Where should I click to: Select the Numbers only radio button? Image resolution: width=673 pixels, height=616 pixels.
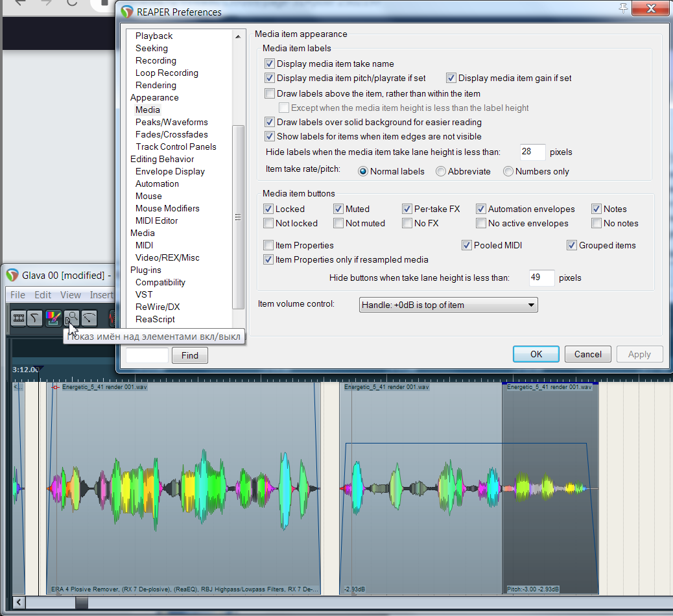(x=508, y=171)
